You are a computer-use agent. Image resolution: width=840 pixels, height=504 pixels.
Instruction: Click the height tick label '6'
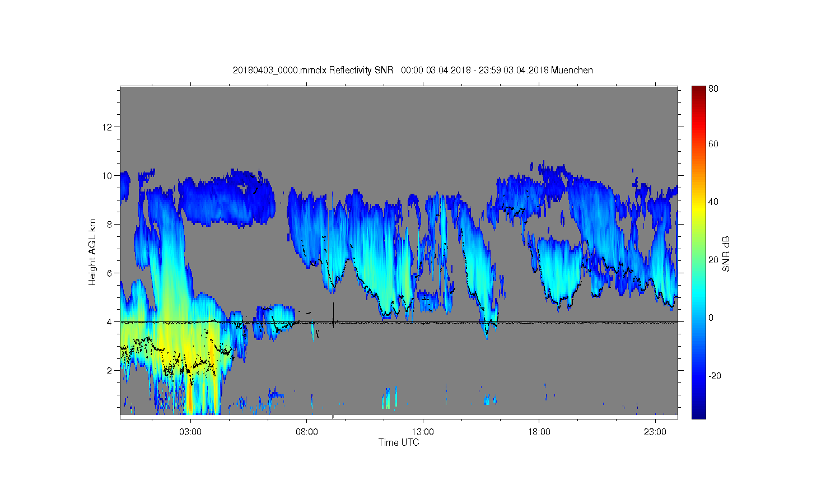pos(110,273)
